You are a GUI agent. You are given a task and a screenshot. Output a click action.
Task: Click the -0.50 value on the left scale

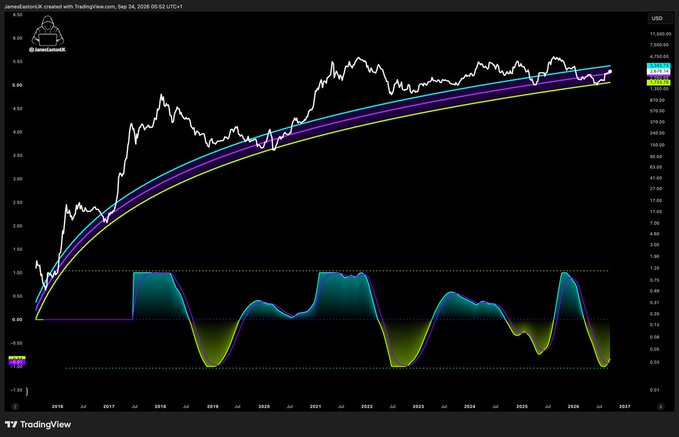point(16,343)
